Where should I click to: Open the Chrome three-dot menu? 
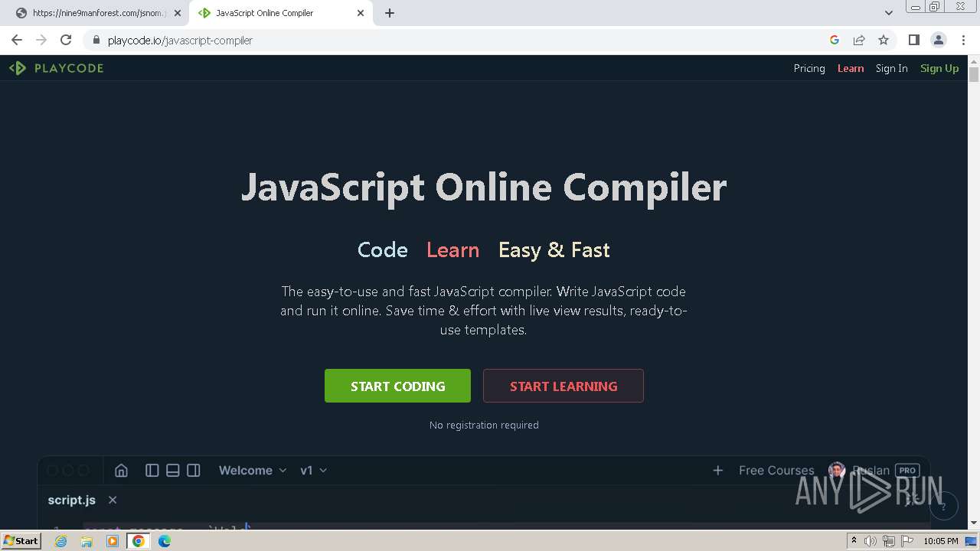tap(962, 40)
